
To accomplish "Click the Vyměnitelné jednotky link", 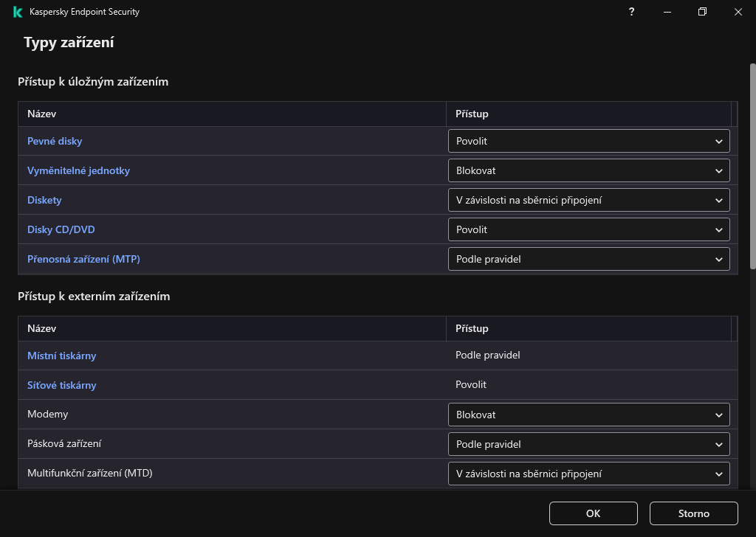I will (78, 170).
